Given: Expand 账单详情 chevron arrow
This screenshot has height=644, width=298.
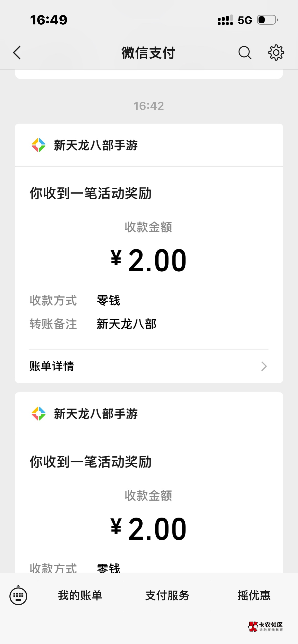Looking at the screenshot, I should click(264, 366).
